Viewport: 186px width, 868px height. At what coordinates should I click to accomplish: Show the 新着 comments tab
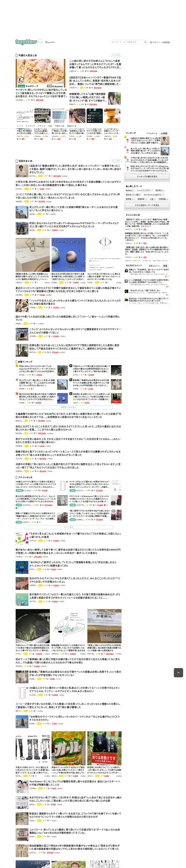tap(165, 266)
